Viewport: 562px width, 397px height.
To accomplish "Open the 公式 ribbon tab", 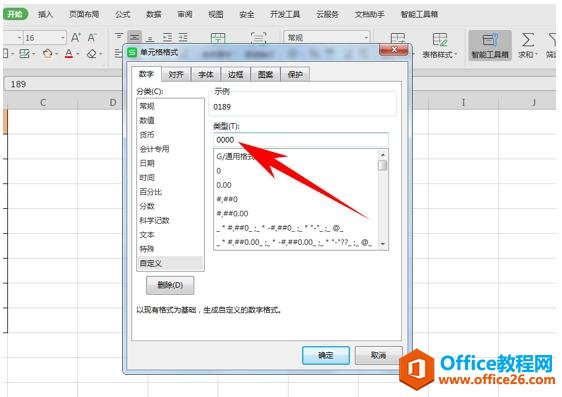I will 123,14.
